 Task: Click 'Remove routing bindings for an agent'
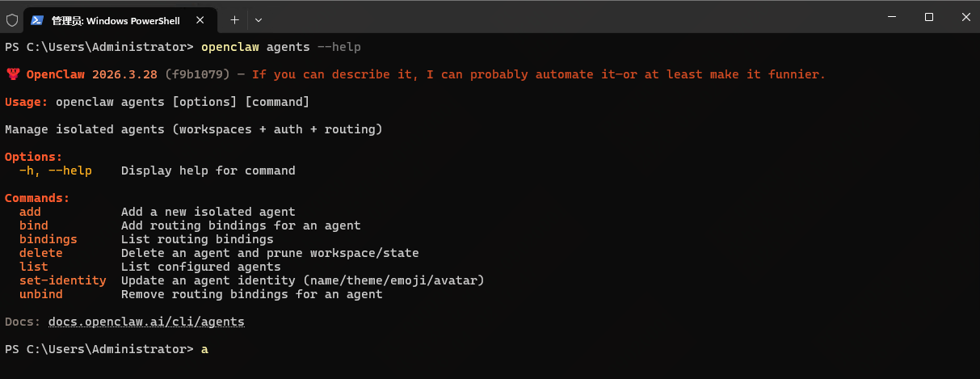click(252, 294)
